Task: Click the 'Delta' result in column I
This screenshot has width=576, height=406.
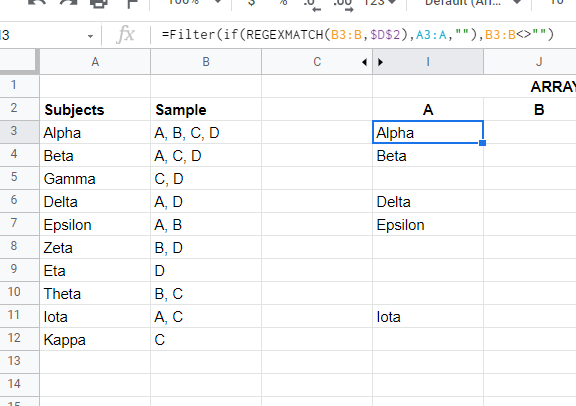Action: pos(428,201)
